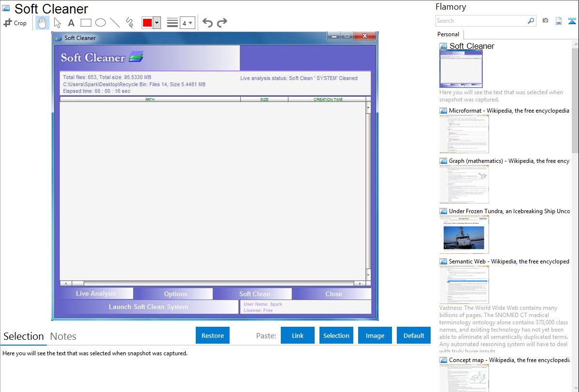
Task: Click the Soft Cleaner maximize button
Action: (347, 36)
